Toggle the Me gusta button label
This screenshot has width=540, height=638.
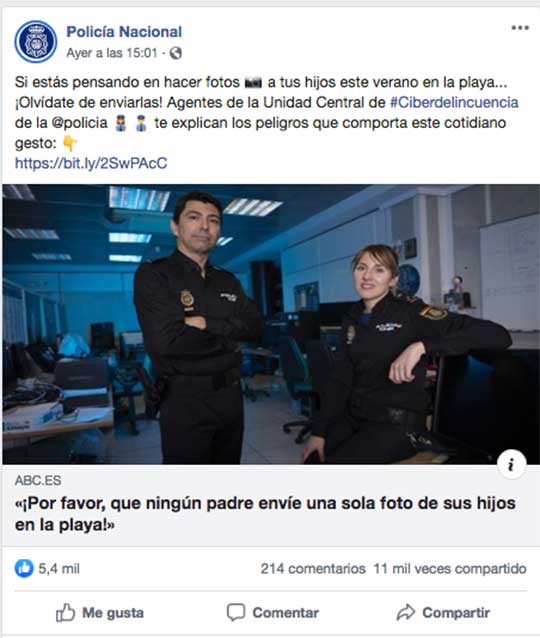pos(113,613)
